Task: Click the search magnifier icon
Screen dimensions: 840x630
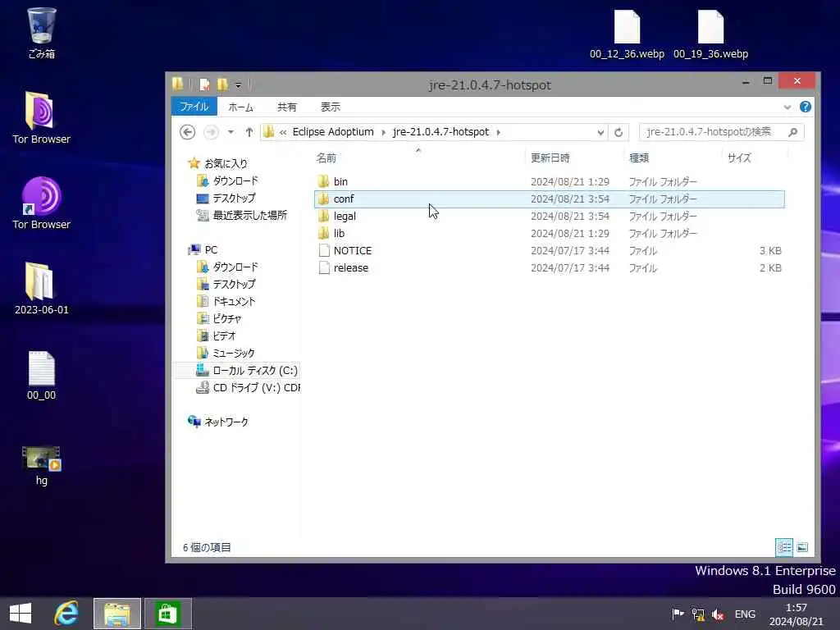Action: click(x=793, y=132)
